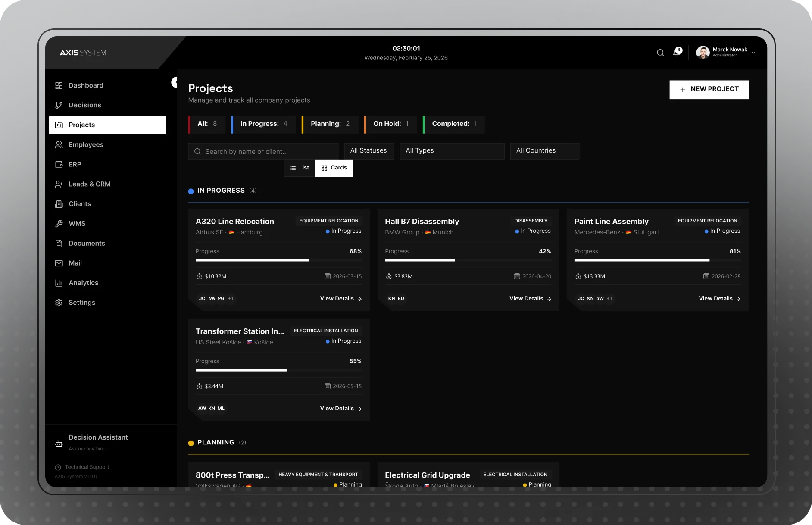Click the search by name or client field
Viewport: 812px width, 525px height.
[x=263, y=152]
